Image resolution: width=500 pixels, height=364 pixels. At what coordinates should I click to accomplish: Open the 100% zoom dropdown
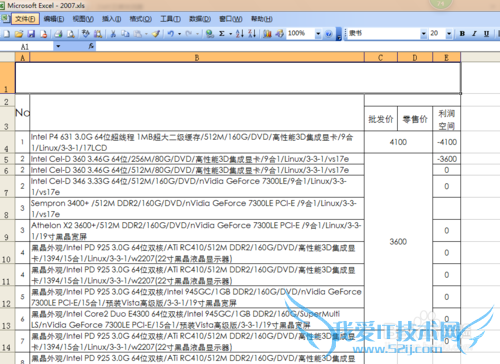click(318, 34)
